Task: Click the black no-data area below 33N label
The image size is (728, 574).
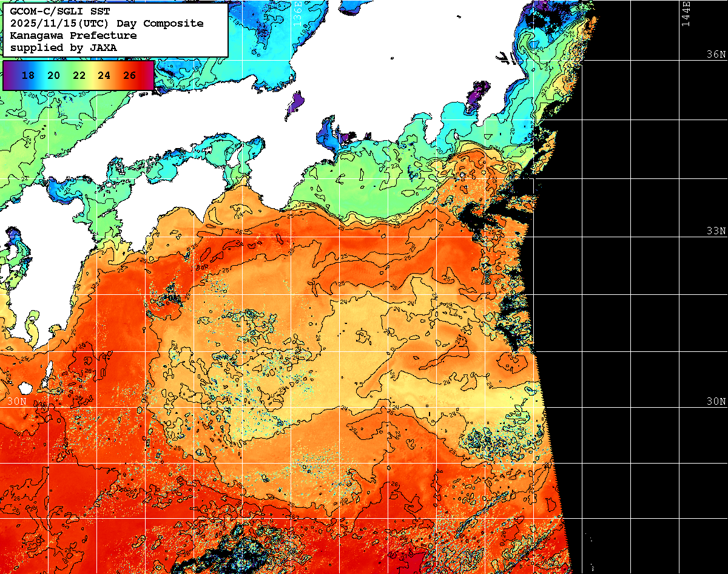Action: (631, 291)
